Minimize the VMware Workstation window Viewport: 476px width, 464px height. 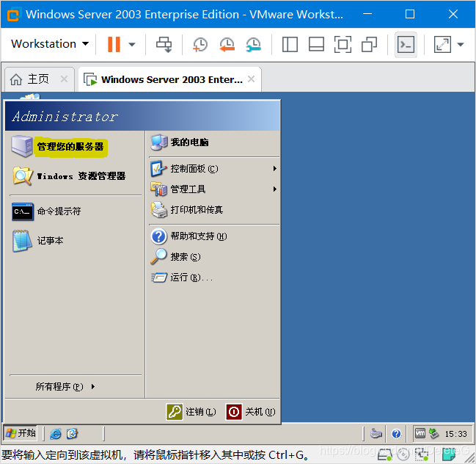tap(367, 14)
